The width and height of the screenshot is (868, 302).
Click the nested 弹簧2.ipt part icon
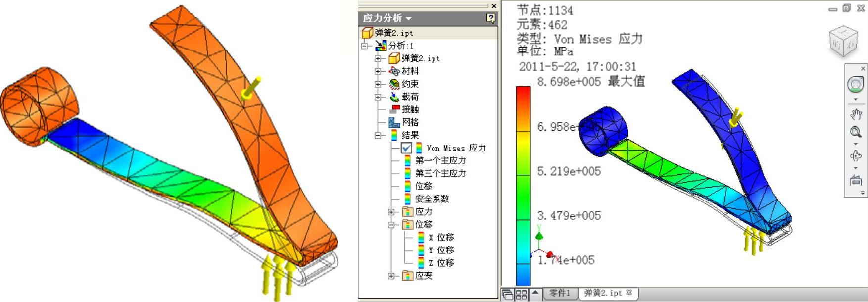tap(394, 58)
